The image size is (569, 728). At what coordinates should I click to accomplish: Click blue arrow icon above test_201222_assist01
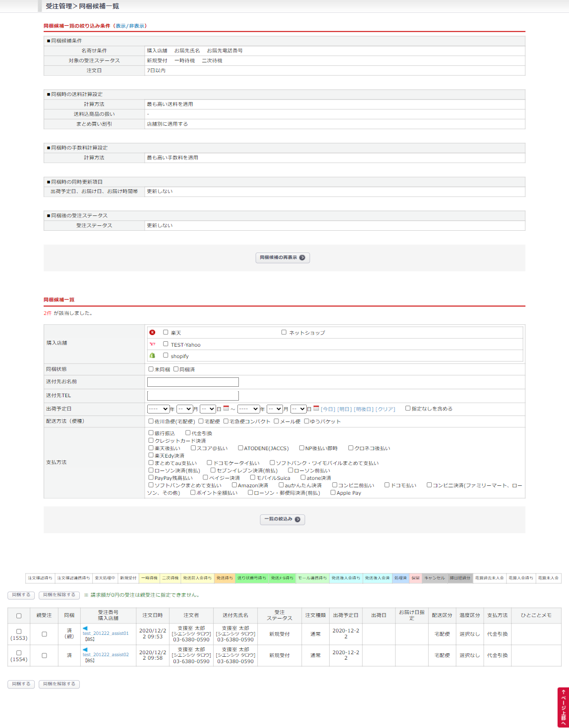[x=85, y=628]
